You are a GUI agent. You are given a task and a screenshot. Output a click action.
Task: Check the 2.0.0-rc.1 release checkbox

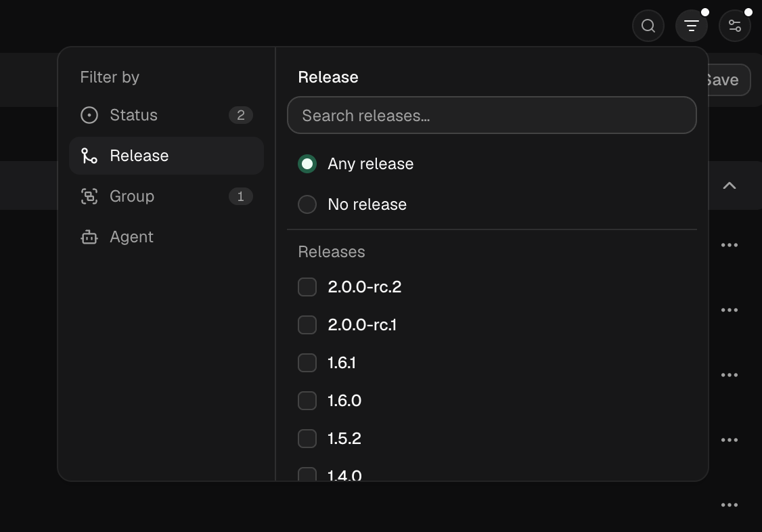pyautogui.click(x=307, y=324)
